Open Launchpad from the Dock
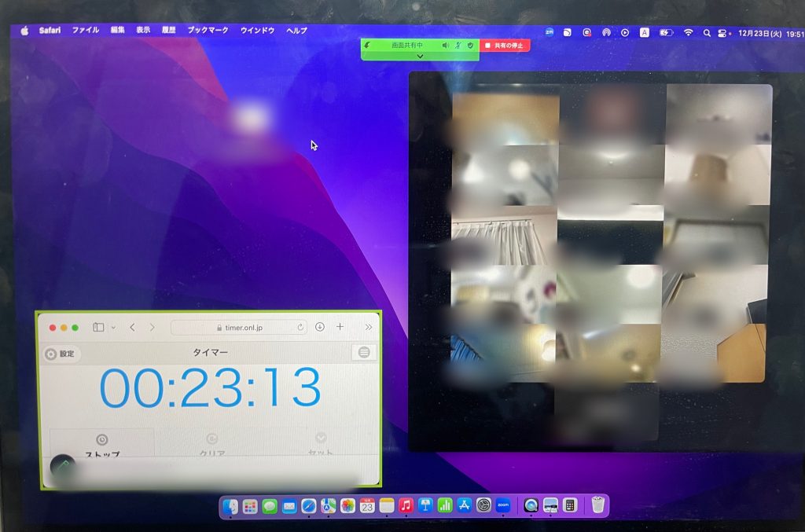805x532 pixels. [x=250, y=506]
